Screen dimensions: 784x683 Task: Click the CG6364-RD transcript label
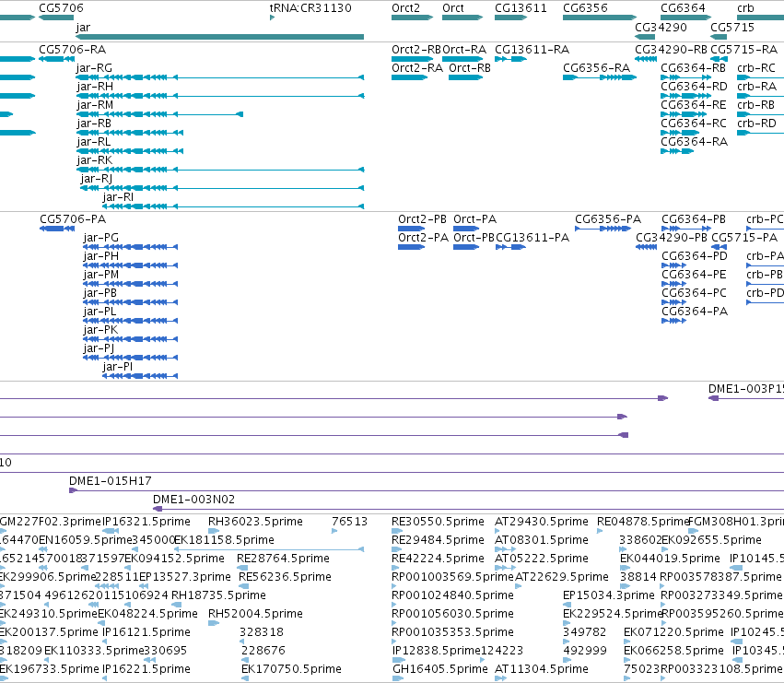(x=694, y=87)
